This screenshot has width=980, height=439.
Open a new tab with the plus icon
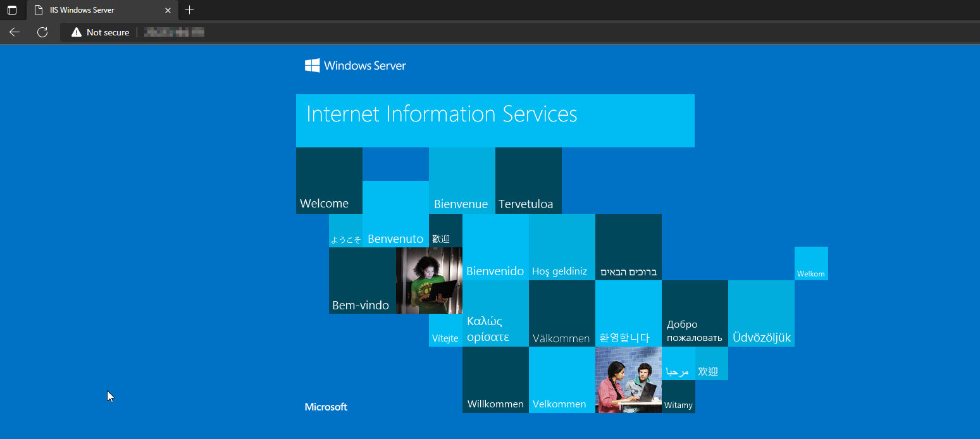(189, 10)
